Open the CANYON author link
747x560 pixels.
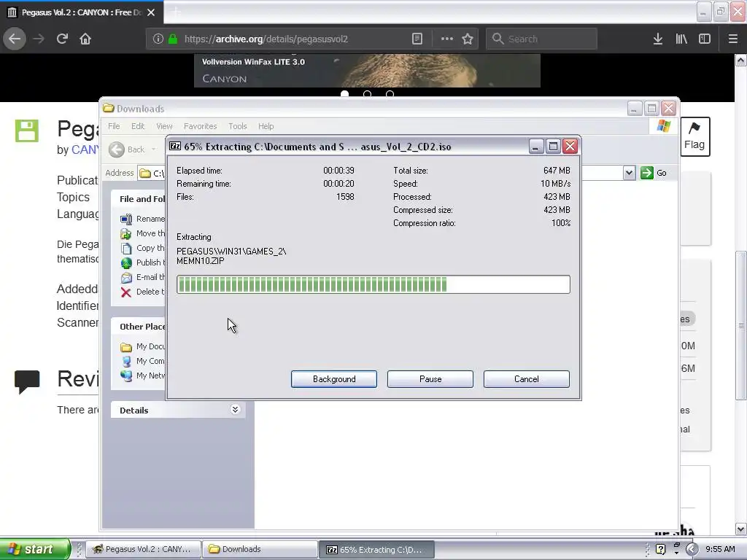(85, 149)
